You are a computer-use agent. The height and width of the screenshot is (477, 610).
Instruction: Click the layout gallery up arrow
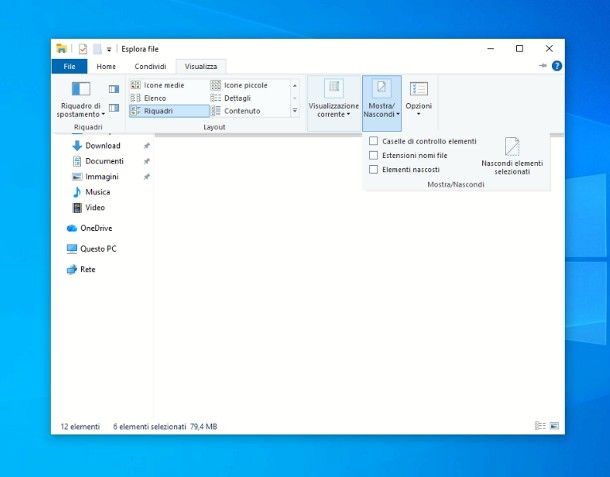295,85
